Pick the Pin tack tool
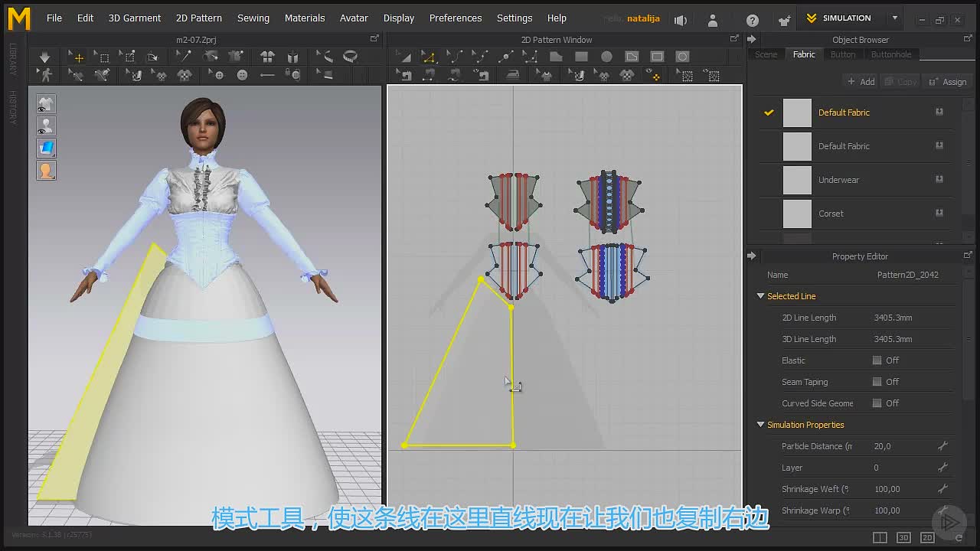Screen dimensions: 980x551 click(185, 57)
